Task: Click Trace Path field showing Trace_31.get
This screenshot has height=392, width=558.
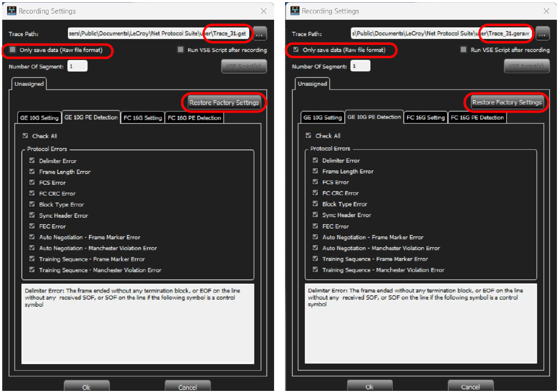Action: (160, 34)
